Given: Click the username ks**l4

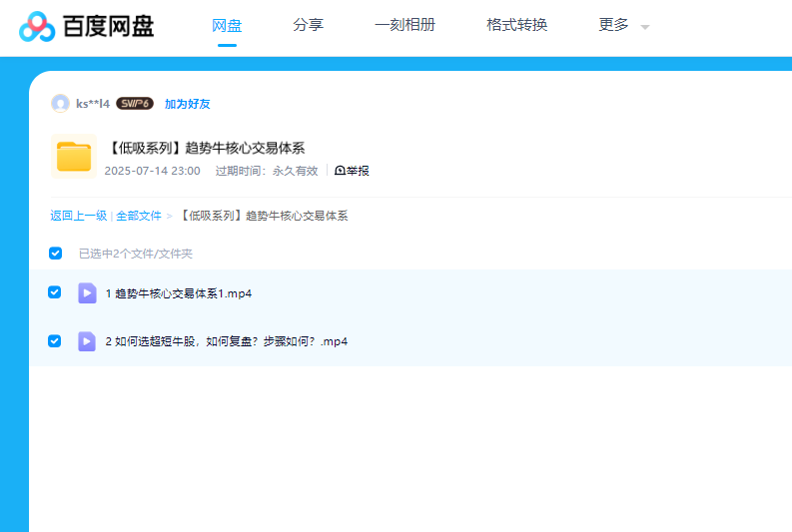Looking at the screenshot, I should pyautogui.click(x=93, y=104).
